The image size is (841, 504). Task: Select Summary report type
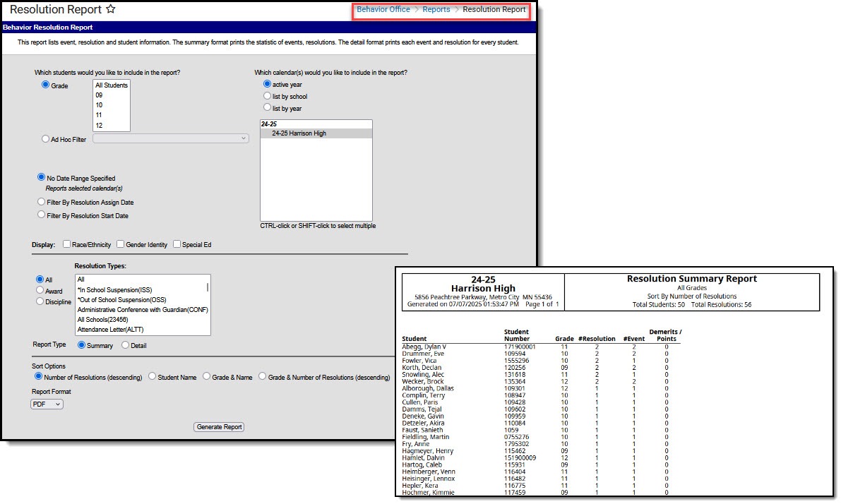[81, 345]
